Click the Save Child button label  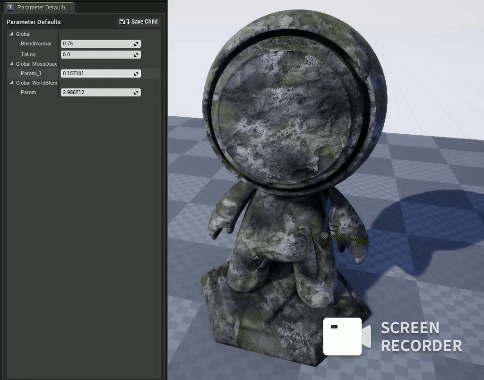tap(144, 22)
